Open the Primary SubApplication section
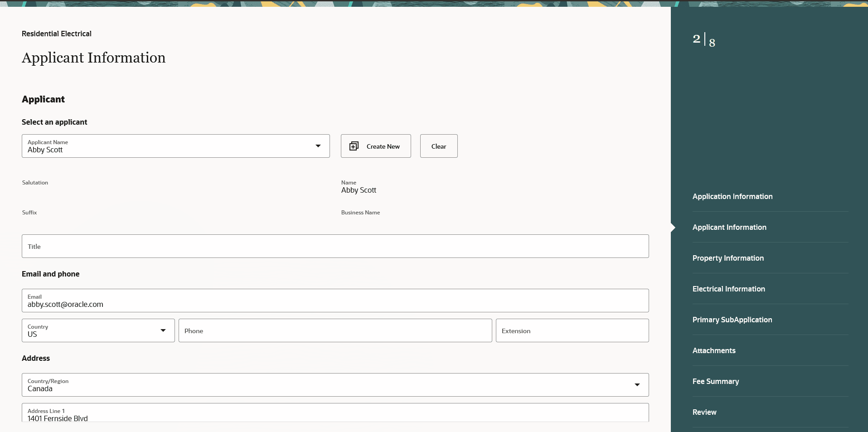868x432 pixels. [732, 320]
